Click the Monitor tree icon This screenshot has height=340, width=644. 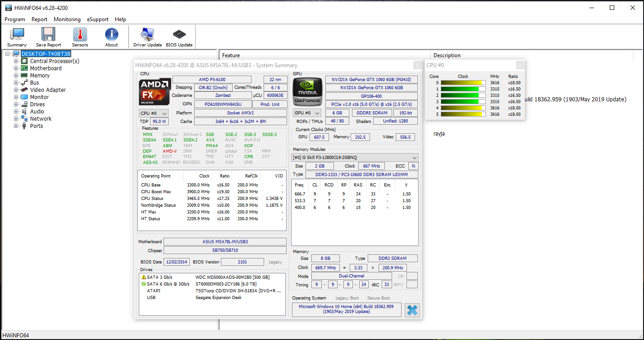pos(24,97)
